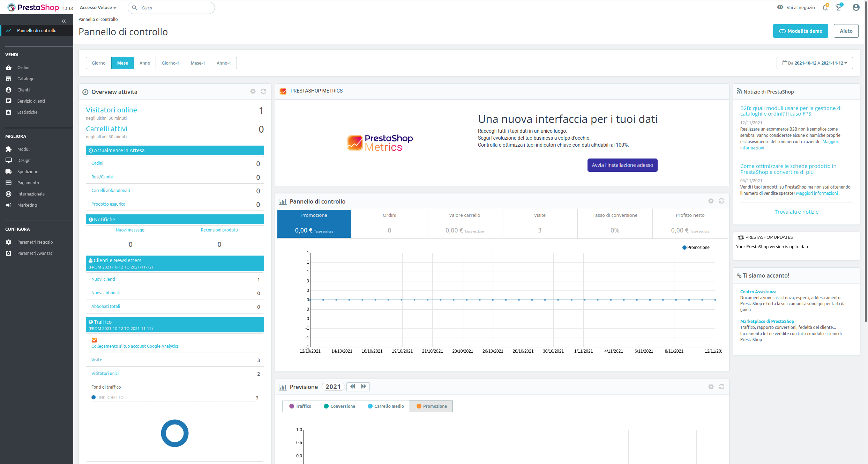Refresh the Overview attività panel

263,91
